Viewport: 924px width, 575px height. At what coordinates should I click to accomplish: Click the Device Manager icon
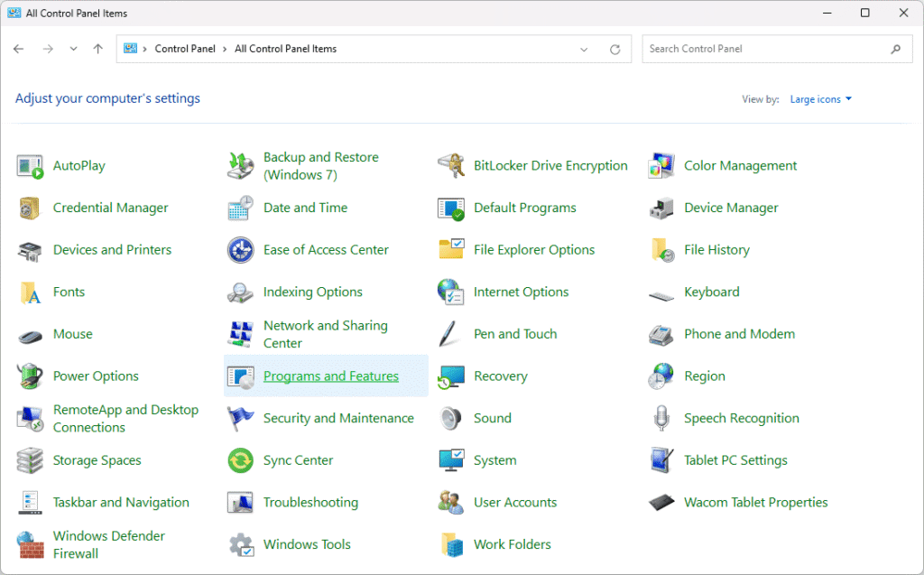[x=661, y=209]
